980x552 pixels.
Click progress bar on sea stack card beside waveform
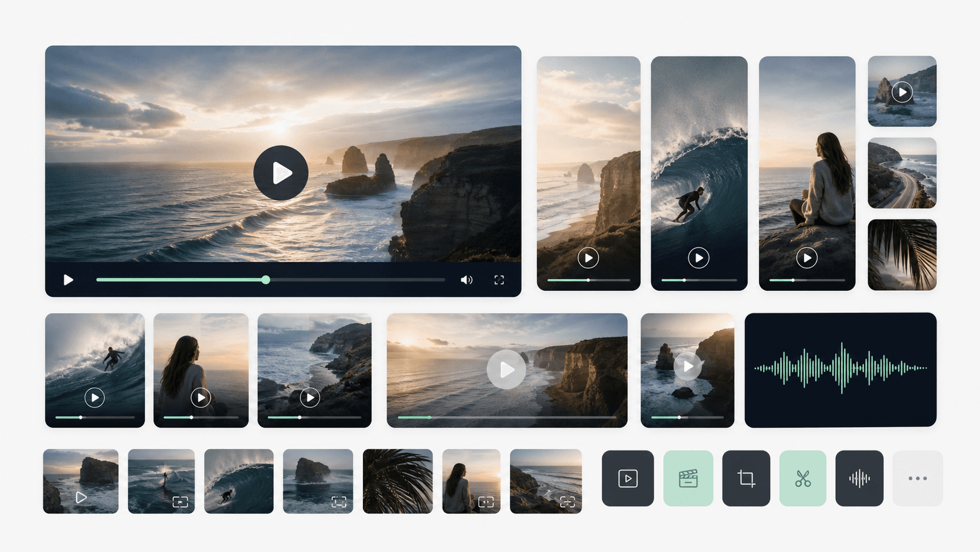[x=688, y=417]
